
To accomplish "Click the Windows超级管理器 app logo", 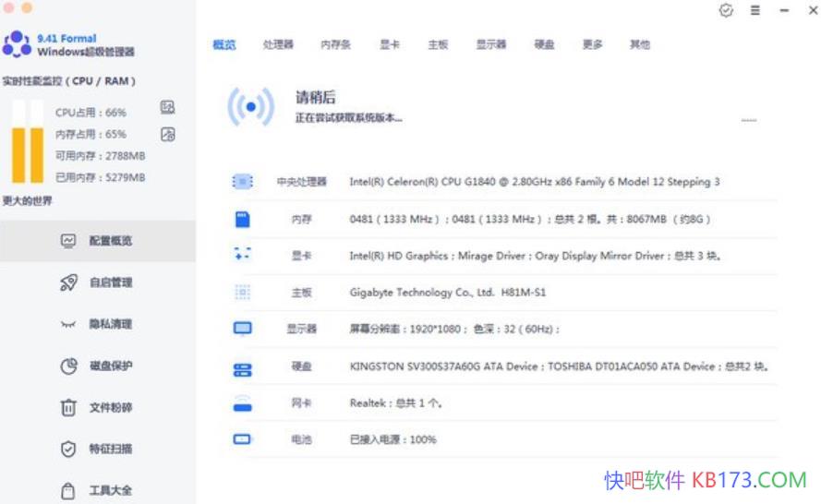I will tap(17, 44).
